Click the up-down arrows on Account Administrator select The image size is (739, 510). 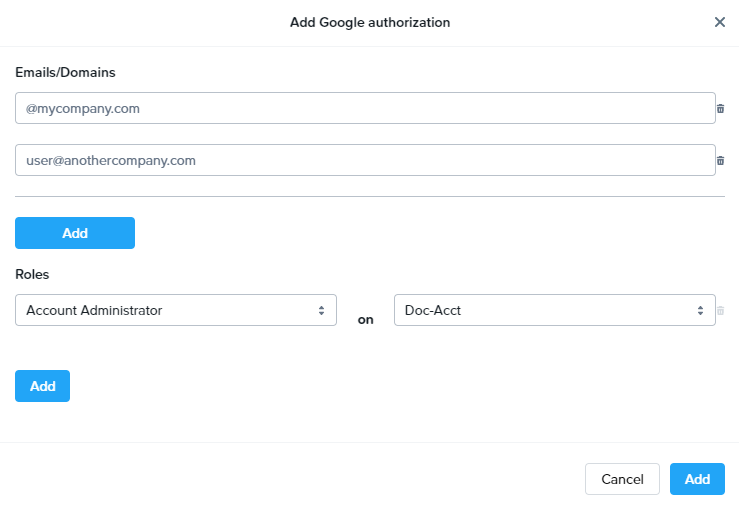pos(321,311)
